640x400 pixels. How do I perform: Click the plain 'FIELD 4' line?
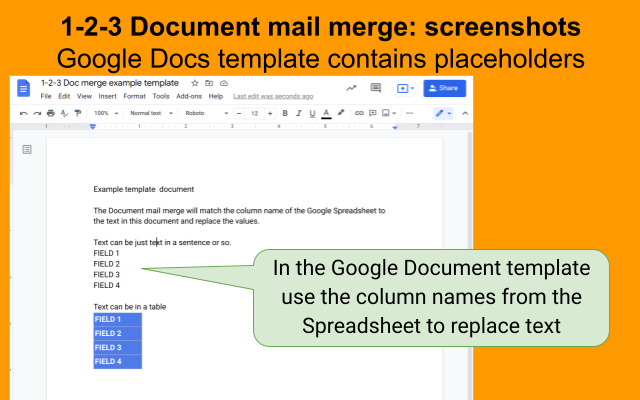click(107, 285)
